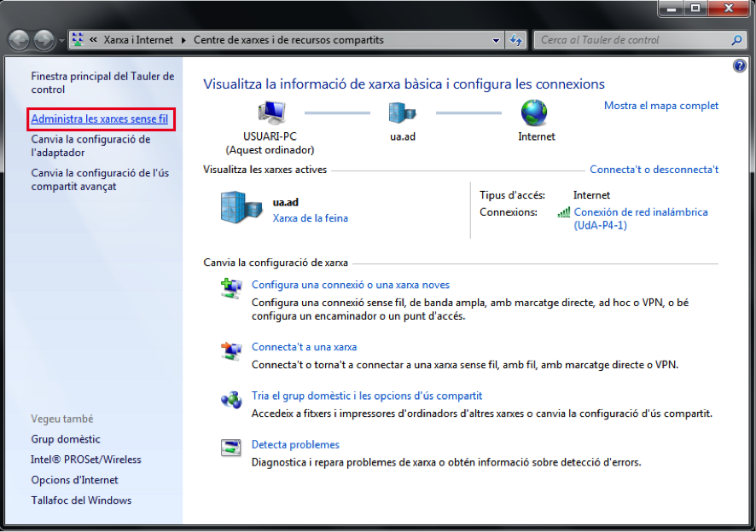Image resolution: width=756 pixels, height=532 pixels.
Task: Click the refresh button beside address bar
Action: point(516,40)
